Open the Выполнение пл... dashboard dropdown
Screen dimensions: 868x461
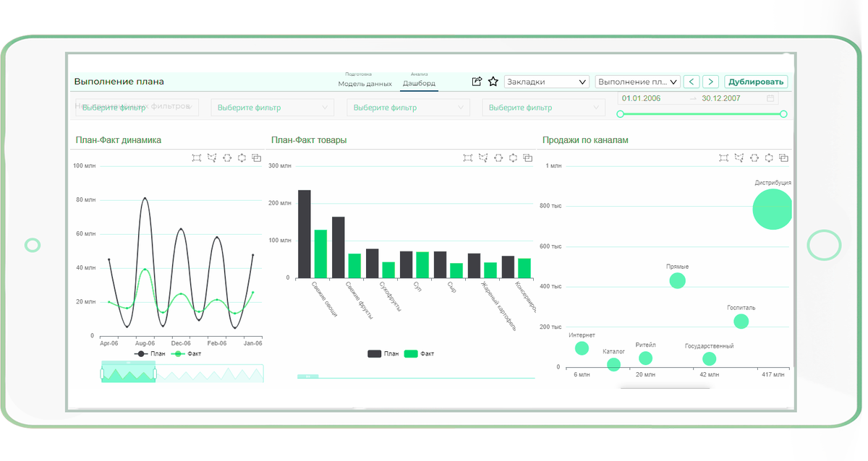click(638, 82)
